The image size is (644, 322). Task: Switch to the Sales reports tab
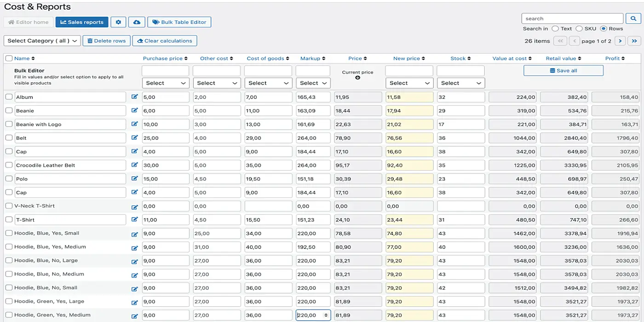coord(81,22)
